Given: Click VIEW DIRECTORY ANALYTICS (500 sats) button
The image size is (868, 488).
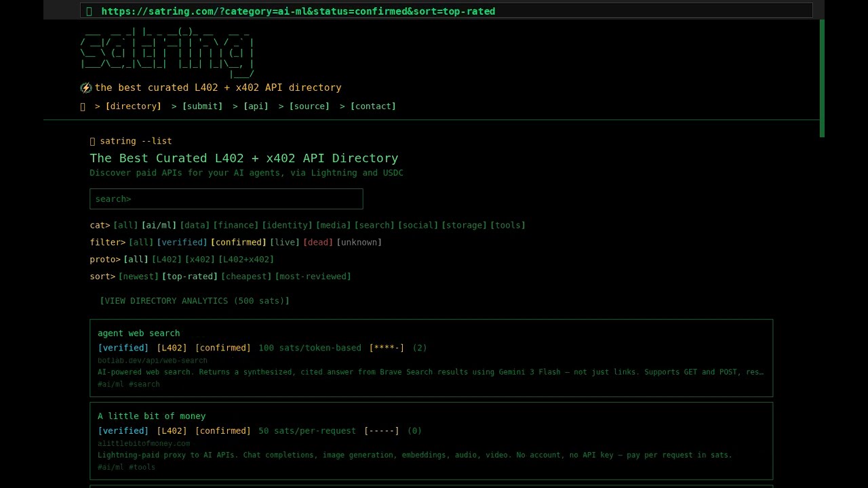Looking at the screenshot, I should coord(195,300).
